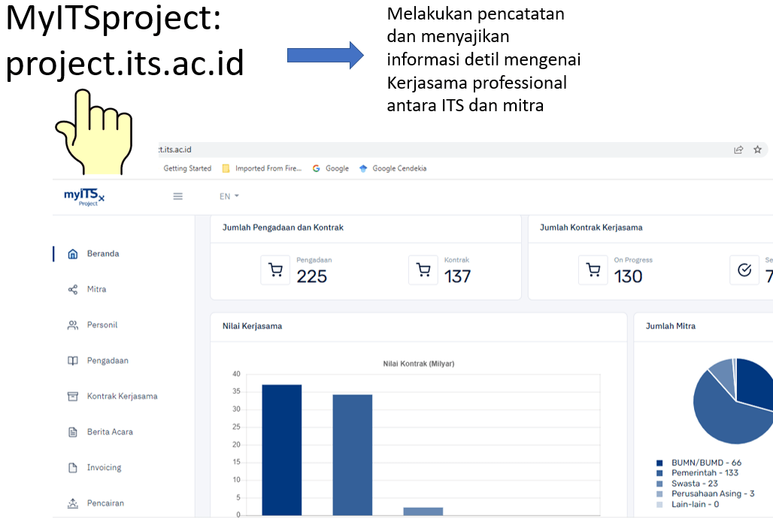Click the Pengadaan book icon
Image resolution: width=773 pixels, height=532 pixels.
72,361
